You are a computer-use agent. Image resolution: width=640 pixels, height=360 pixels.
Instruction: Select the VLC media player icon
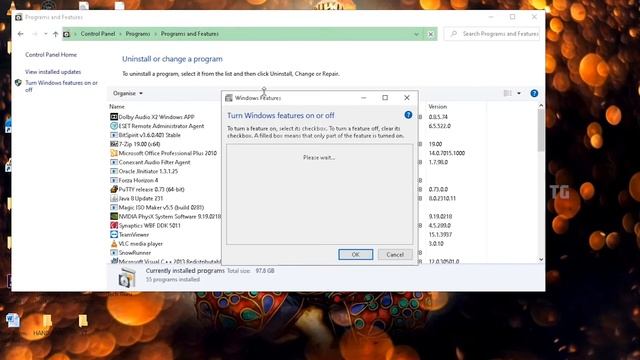point(114,244)
